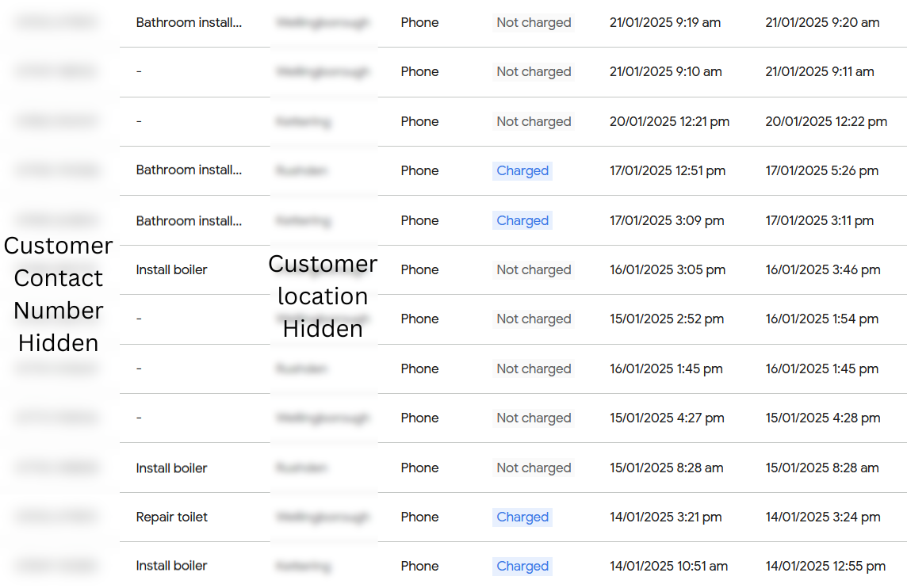Click the Not charged status beside 16/01/2025 3:05 pm

(534, 269)
